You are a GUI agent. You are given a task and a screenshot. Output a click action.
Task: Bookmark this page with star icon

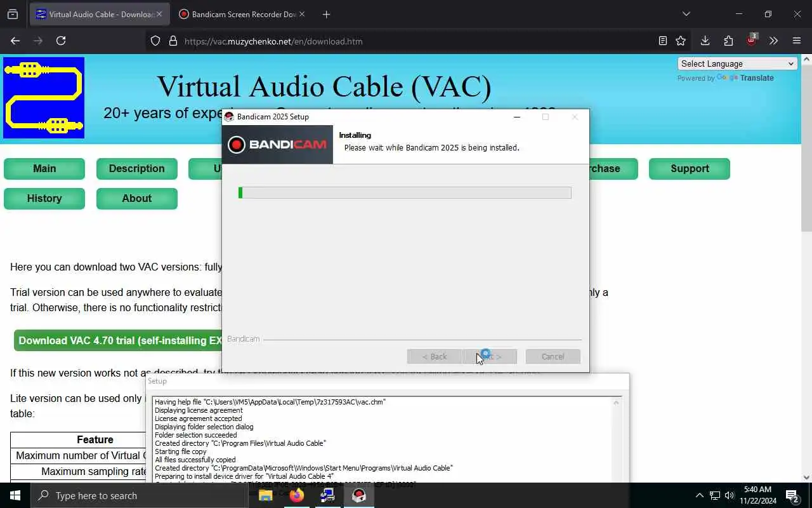[681, 41]
